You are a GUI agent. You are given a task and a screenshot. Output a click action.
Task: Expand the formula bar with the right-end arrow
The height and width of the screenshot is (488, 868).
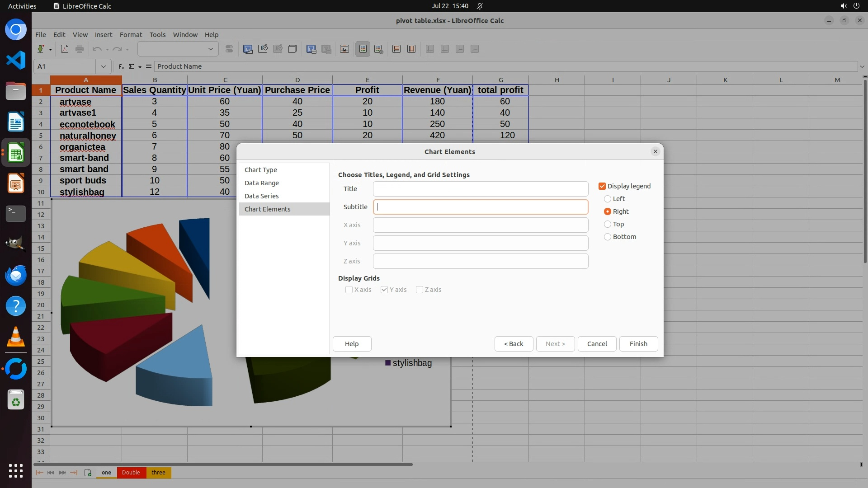862,66
